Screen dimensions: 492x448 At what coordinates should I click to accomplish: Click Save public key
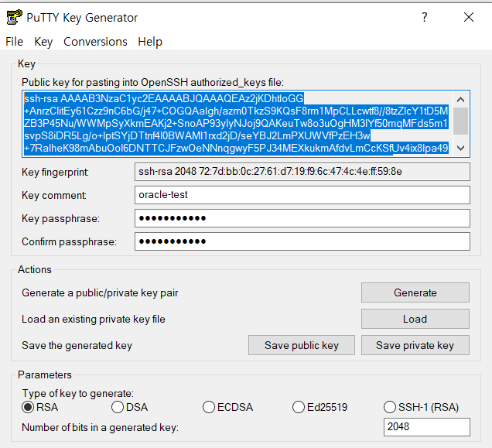[x=302, y=345]
